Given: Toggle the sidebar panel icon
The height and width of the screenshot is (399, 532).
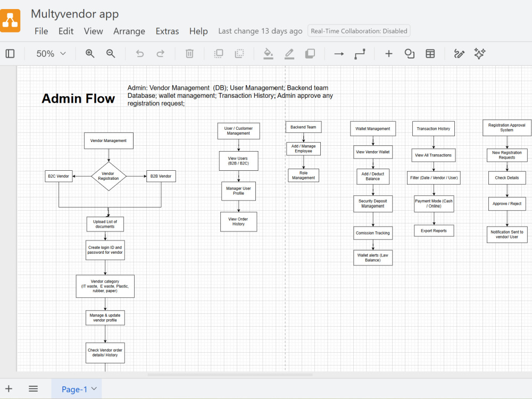Looking at the screenshot, I should pyautogui.click(x=10, y=54).
